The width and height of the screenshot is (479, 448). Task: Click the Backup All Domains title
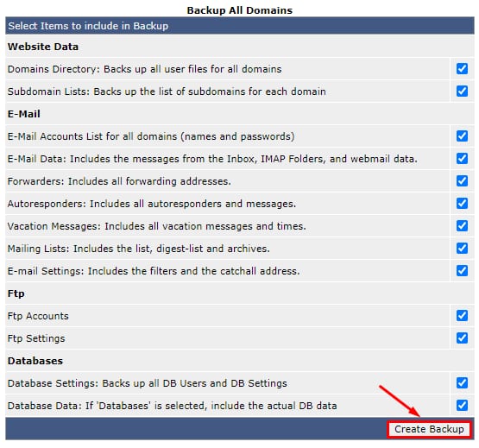pos(240,10)
